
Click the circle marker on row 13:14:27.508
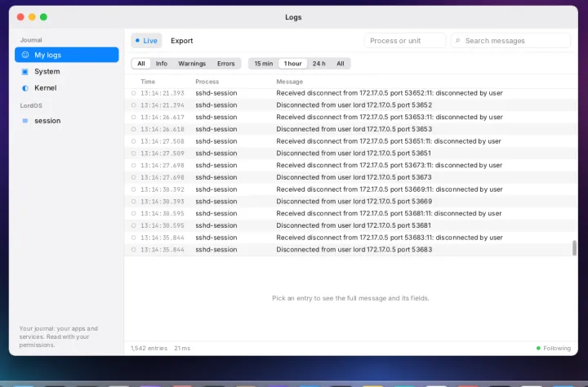[133, 141]
